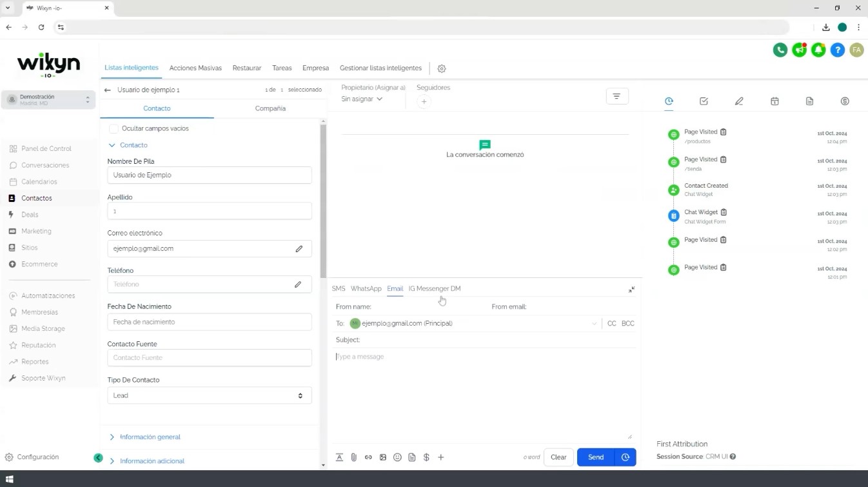Open the notifications bell icon
This screenshot has height=487, width=868.
(x=818, y=50)
